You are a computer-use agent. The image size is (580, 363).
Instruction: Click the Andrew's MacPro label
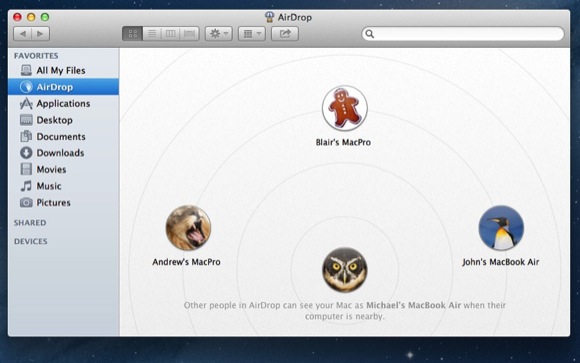click(x=186, y=262)
